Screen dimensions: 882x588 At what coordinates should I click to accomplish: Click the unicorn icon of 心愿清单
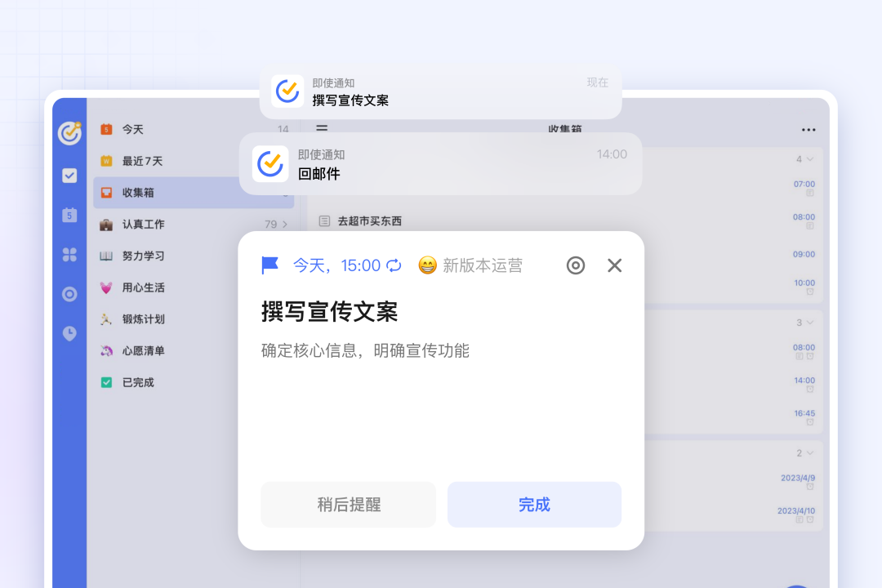tap(106, 350)
